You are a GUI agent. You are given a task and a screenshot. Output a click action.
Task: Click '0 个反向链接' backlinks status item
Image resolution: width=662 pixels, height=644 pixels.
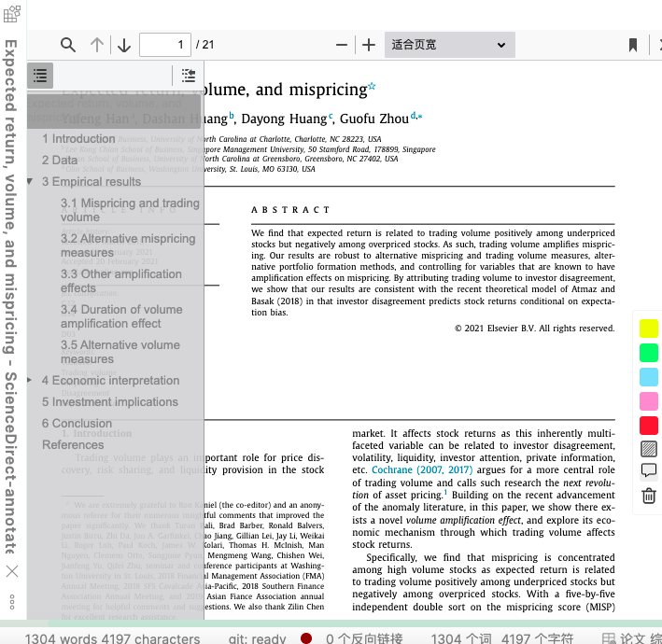coord(364,638)
